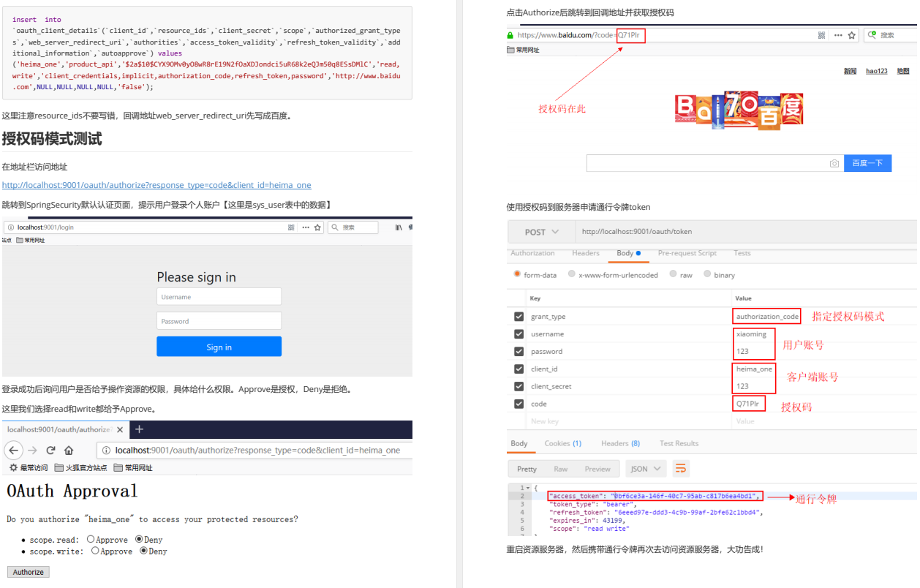
Task: Open 常用网址 bookmark folder in login browser
Action: [x=30, y=240]
